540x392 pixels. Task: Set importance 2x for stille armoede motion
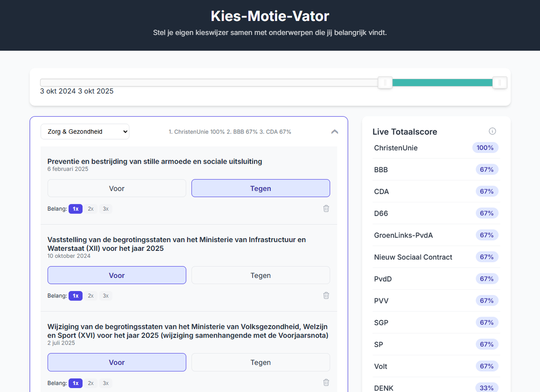(91, 209)
